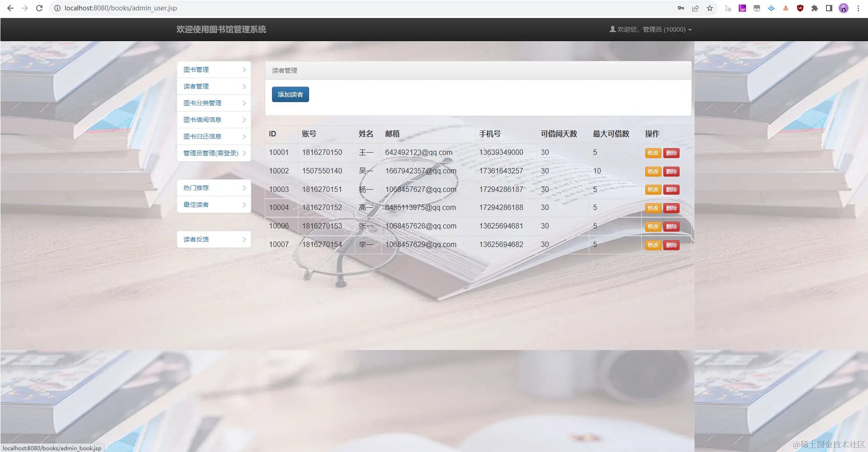Go forward in browser history
Image resolution: width=868 pixels, height=452 pixels.
tap(25, 8)
